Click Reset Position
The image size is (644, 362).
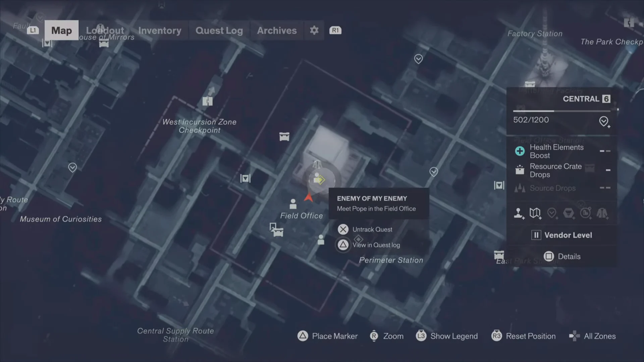[x=523, y=336]
